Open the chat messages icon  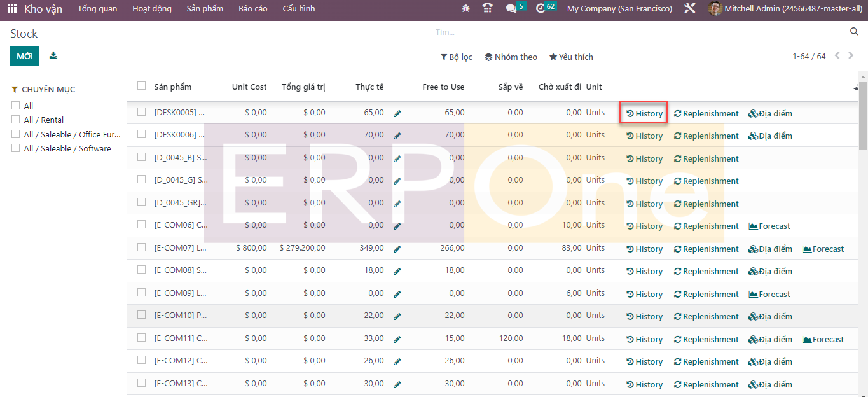coord(511,9)
